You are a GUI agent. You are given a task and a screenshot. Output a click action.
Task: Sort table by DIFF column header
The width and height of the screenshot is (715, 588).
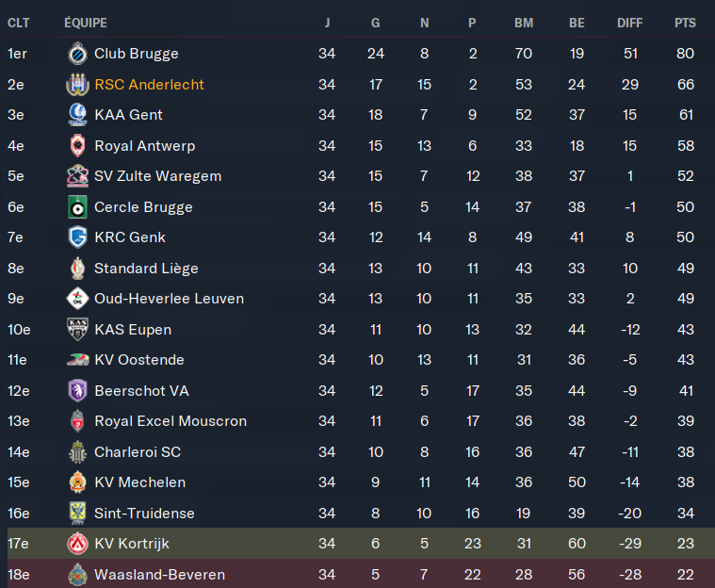pos(630,23)
